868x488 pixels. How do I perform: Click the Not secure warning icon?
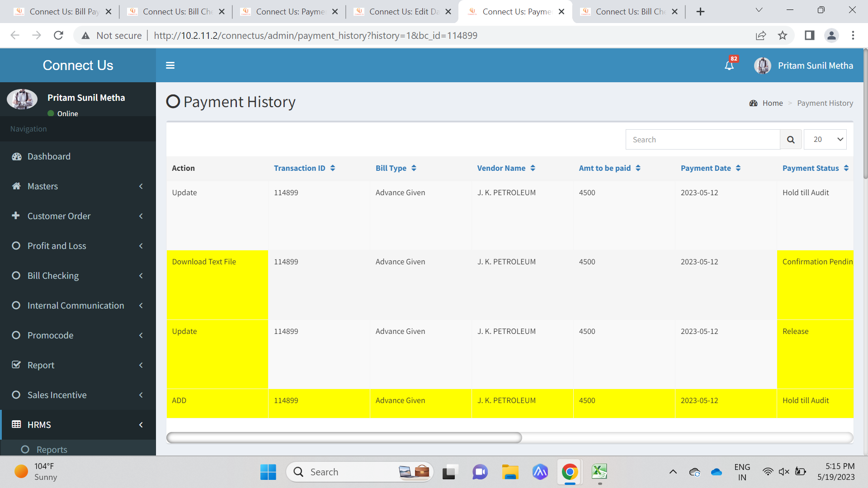85,35
